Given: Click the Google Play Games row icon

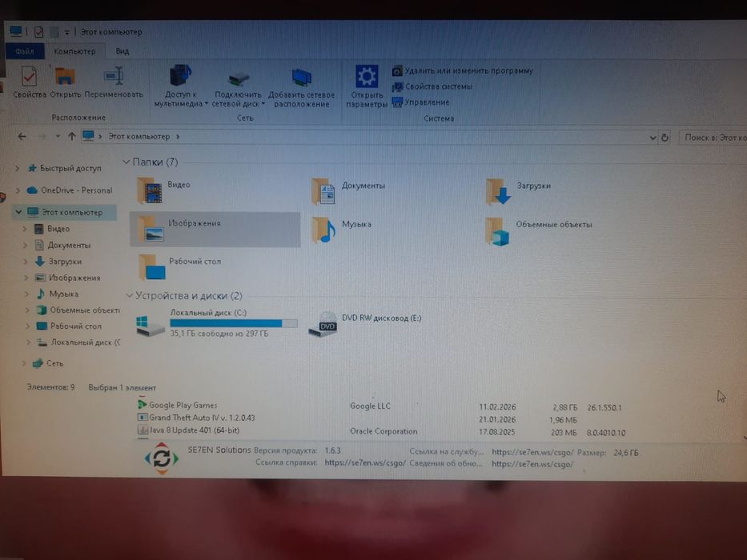Looking at the screenshot, I should (142, 404).
